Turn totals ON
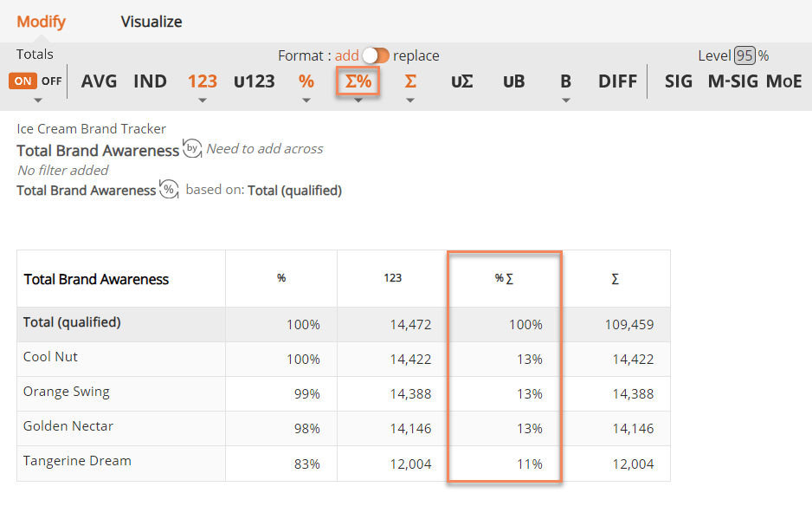 pyautogui.click(x=23, y=81)
